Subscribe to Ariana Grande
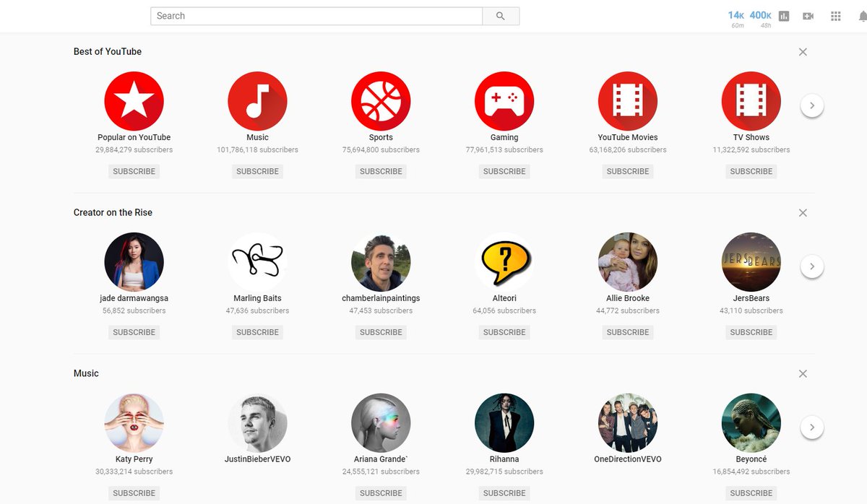 point(381,493)
